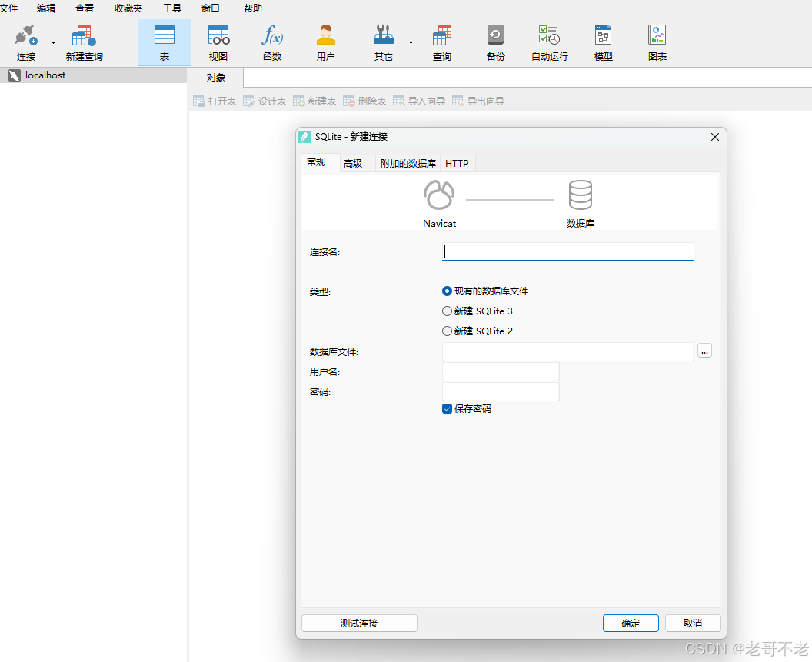Select the 查询 (Query) toolbar icon
812x662 pixels.
coord(441,35)
